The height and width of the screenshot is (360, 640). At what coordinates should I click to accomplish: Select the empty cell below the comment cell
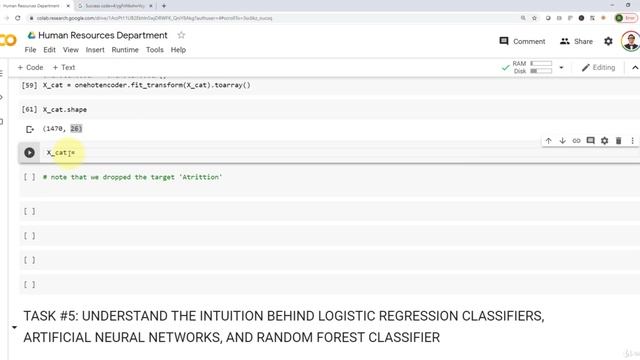(330, 211)
